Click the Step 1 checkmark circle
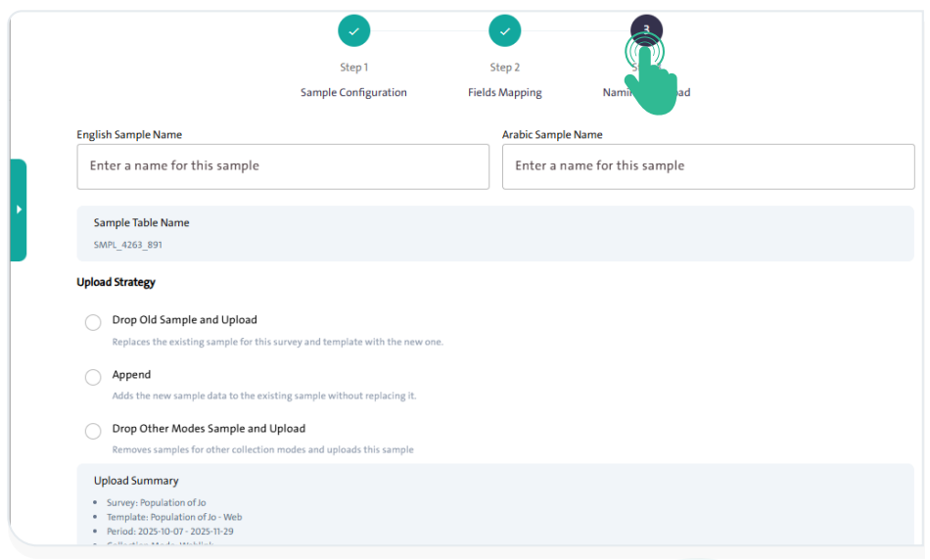930x560 pixels. coord(353,31)
